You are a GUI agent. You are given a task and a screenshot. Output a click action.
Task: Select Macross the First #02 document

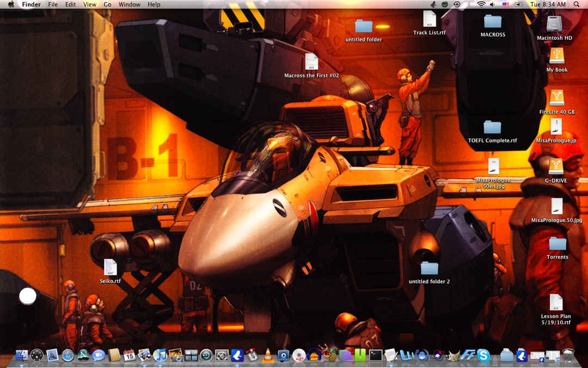point(311,61)
